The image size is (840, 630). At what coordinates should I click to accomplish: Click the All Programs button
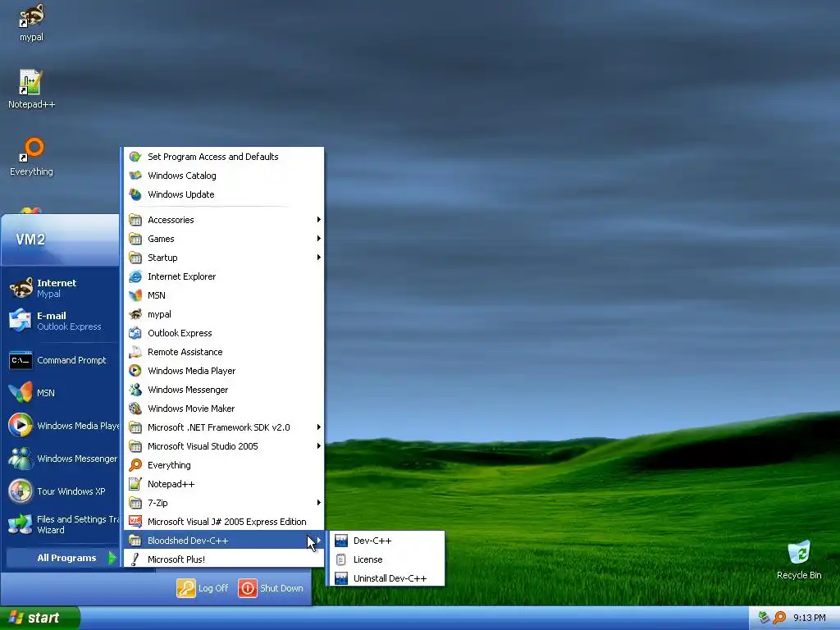click(x=62, y=558)
